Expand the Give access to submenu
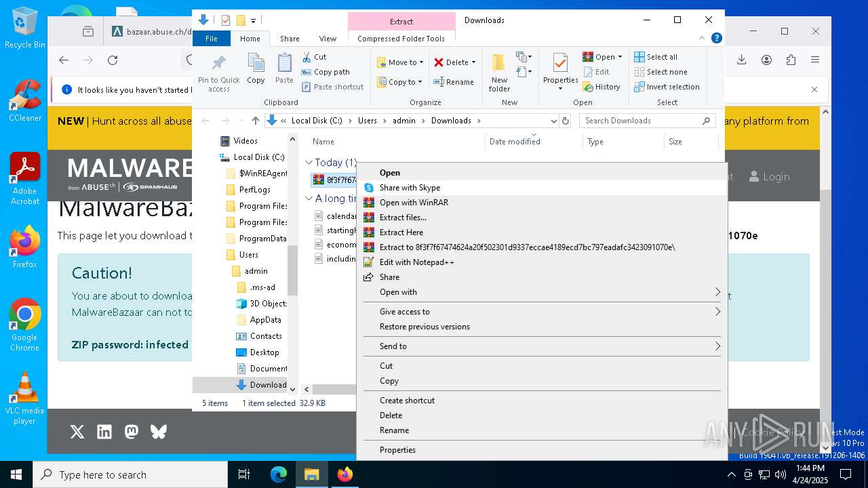 click(x=542, y=312)
